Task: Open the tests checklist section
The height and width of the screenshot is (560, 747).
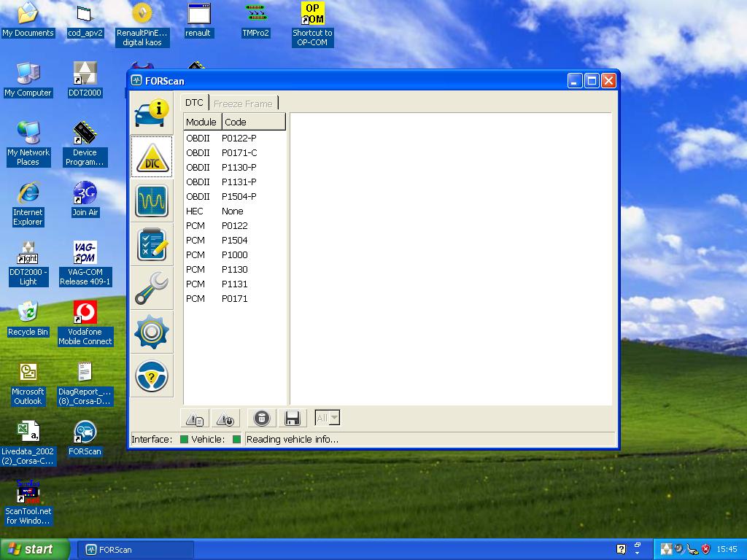Action: pyautogui.click(x=152, y=244)
